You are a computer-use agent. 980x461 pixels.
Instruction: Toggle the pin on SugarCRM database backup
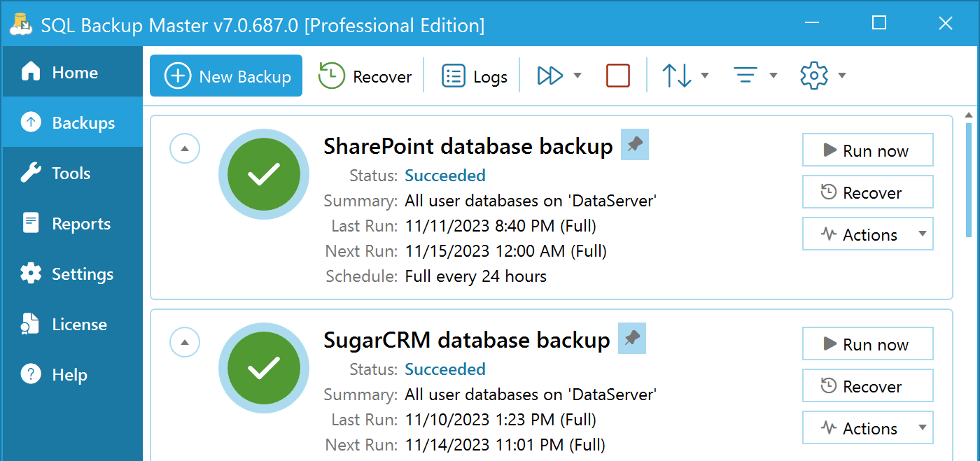[632, 339]
